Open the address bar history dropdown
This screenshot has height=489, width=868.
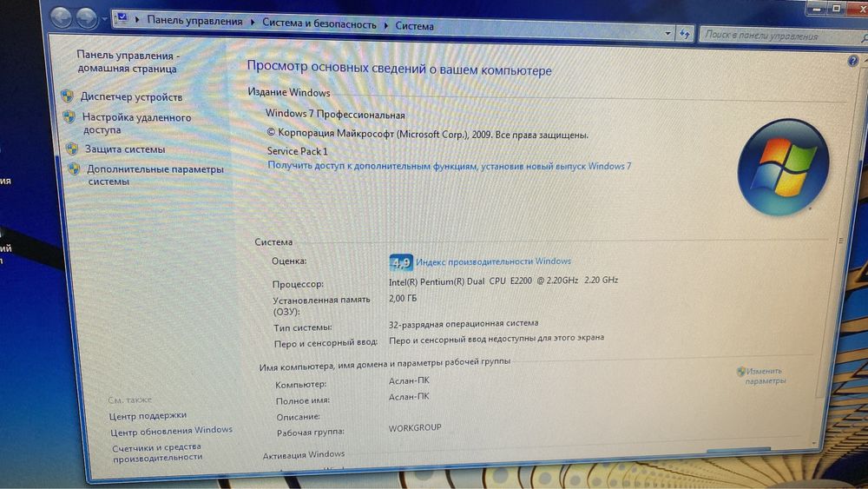[667, 33]
